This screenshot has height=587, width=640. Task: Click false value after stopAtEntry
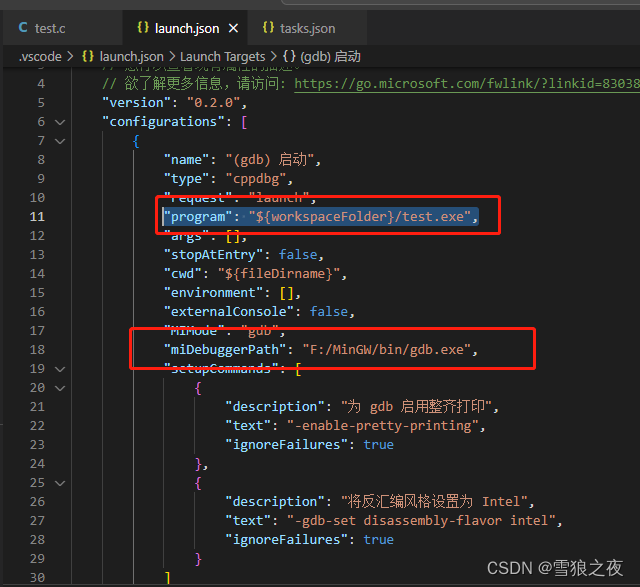(298, 255)
